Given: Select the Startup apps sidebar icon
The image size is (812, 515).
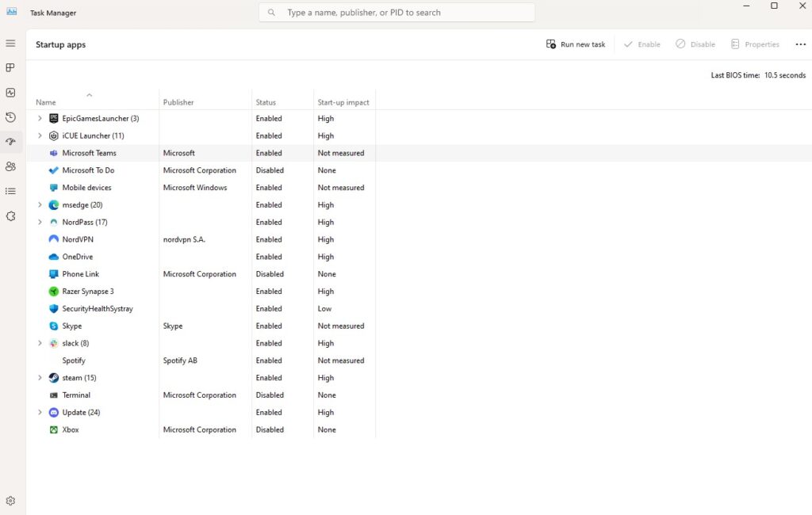Looking at the screenshot, I should click(x=10, y=142).
